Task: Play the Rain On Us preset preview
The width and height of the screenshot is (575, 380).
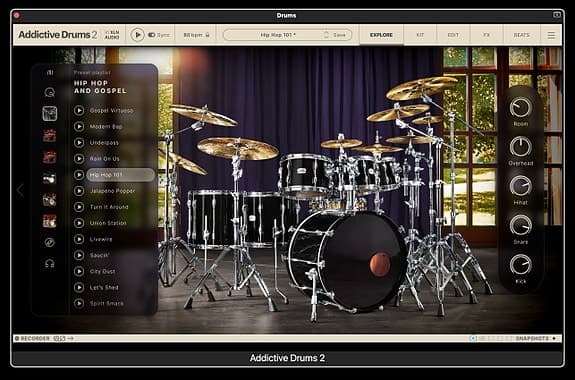Action: tap(79, 159)
